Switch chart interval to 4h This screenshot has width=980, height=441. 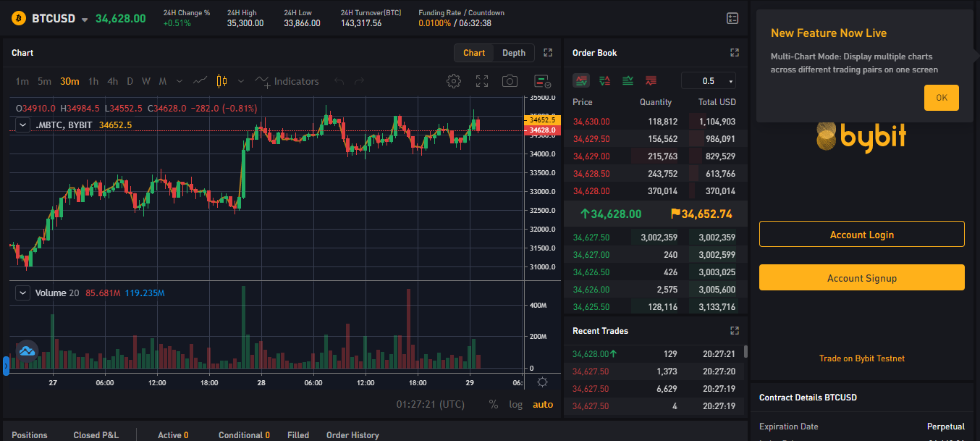(112, 81)
